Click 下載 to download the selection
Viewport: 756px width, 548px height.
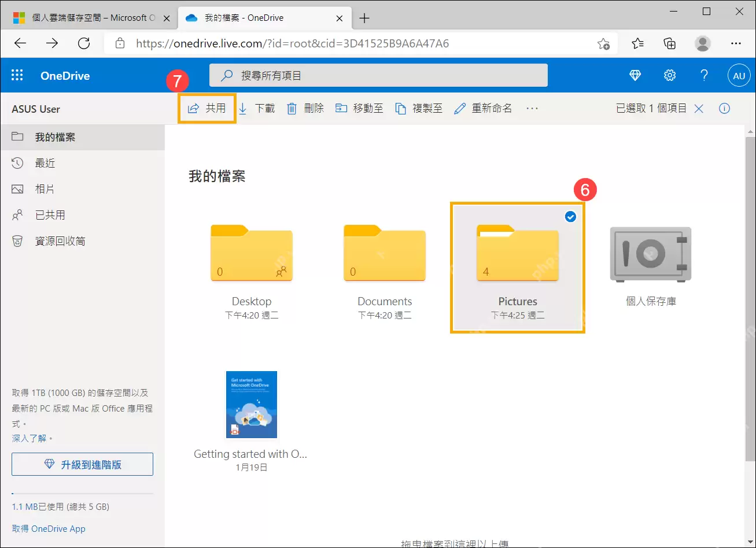click(256, 108)
